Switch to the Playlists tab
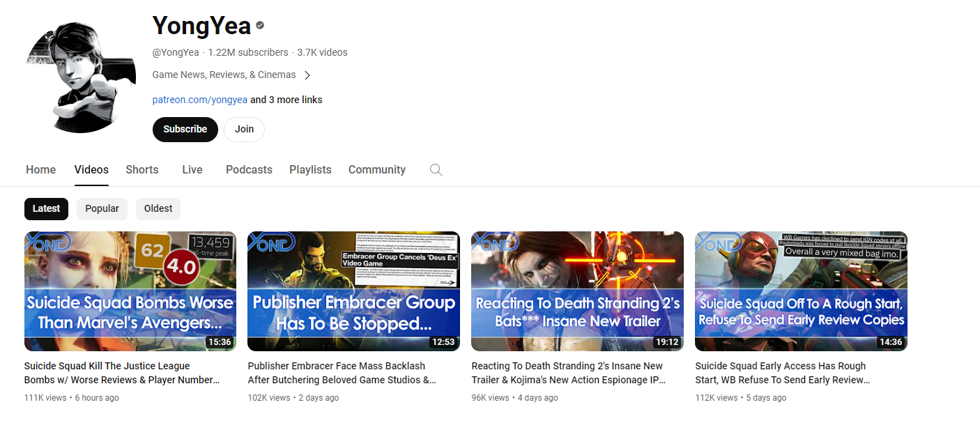Image resolution: width=980 pixels, height=423 pixels. [x=310, y=169]
